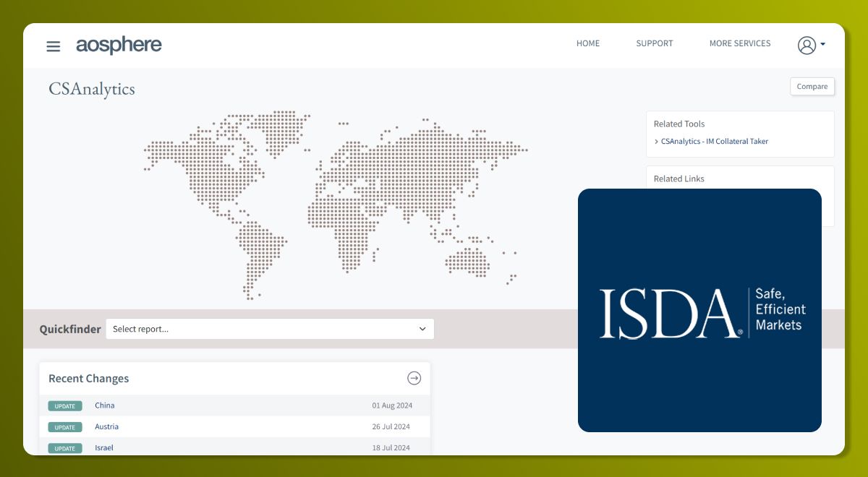Viewport: 868px width, 477px height.
Task: Open the hamburger navigation menu
Action: 53,46
